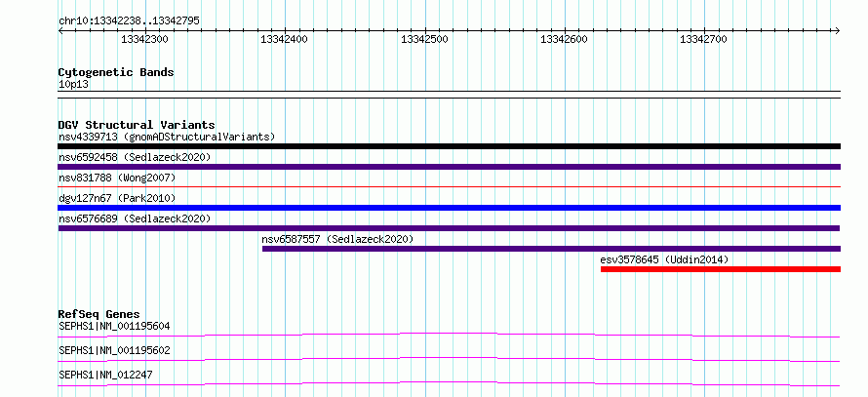Click the 10p13 band label

click(x=73, y=85)
